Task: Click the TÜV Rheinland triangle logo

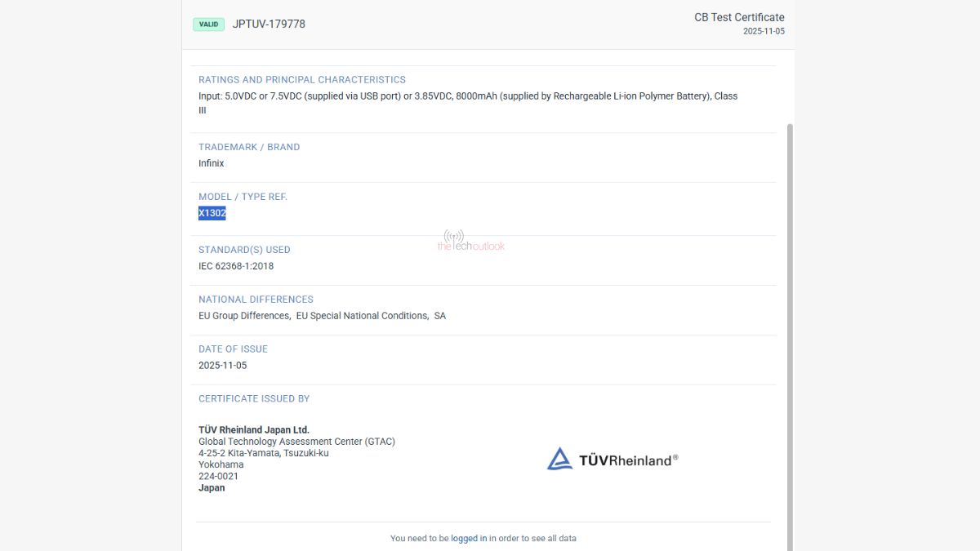Action: (559, 459)
